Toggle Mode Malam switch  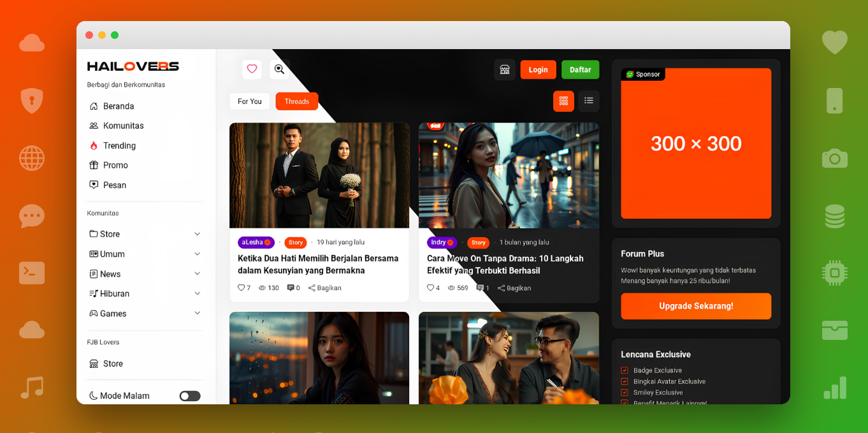pos(189,395)
